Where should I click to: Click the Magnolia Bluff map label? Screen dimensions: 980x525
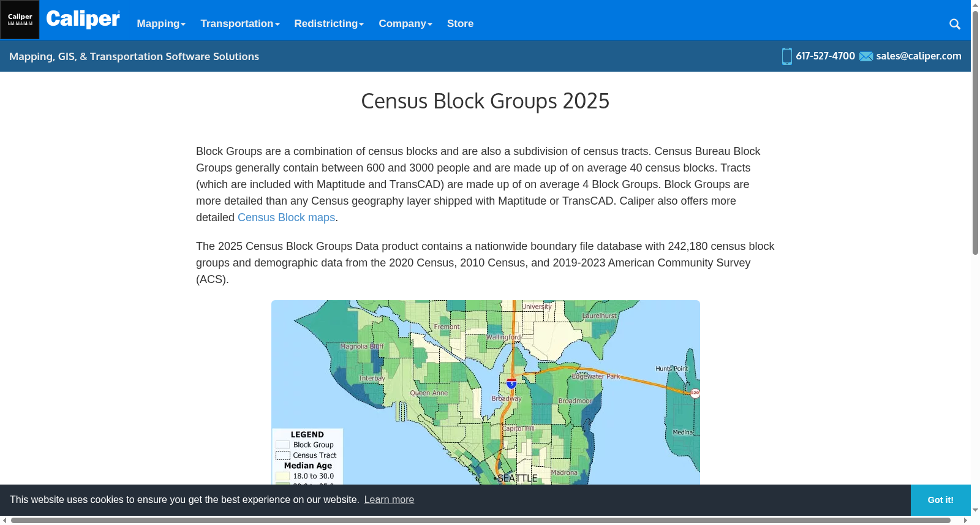362,346
